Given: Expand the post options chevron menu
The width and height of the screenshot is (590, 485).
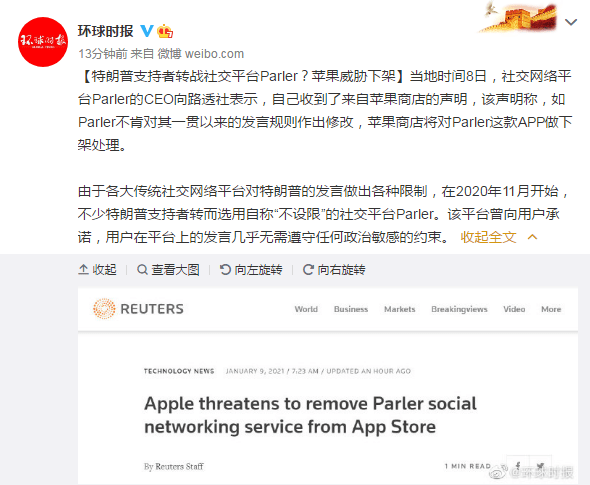Looking at the screenshot, I should [571, 22].
